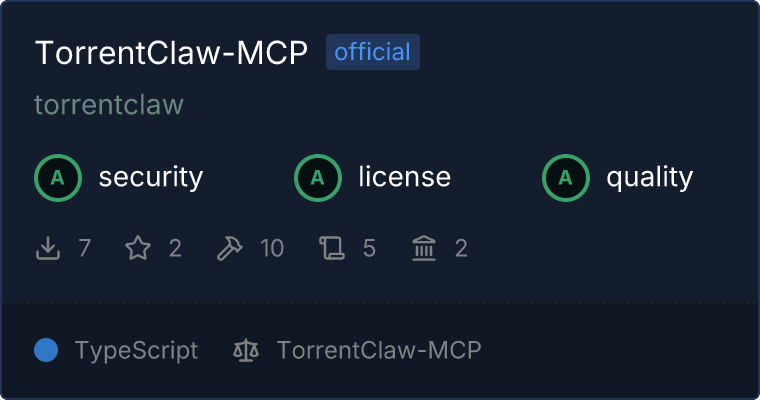
Task: Click the star icon
Action: tap(138, 248)
